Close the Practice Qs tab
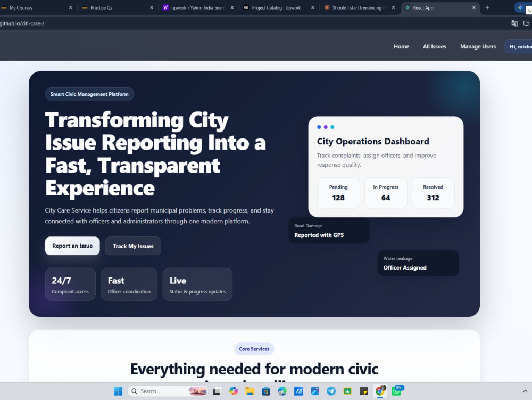 [151, 7]
